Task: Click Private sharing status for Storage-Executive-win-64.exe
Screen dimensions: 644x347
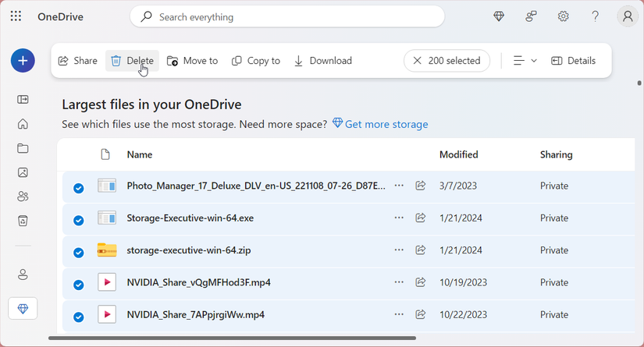Action: 554,218
